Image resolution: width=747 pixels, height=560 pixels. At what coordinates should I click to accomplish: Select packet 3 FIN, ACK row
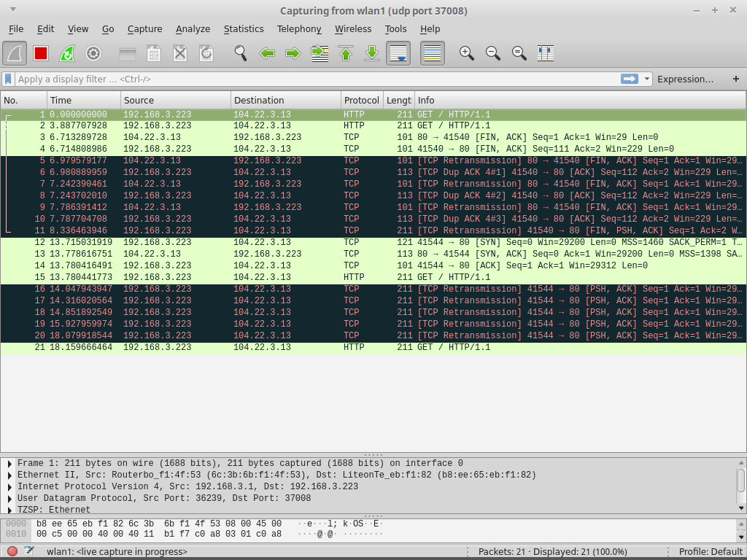[x=373, y=137]
